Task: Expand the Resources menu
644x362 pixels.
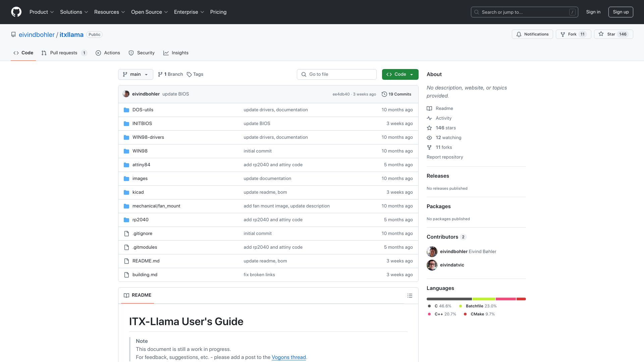Action: (x=110, y=12)
